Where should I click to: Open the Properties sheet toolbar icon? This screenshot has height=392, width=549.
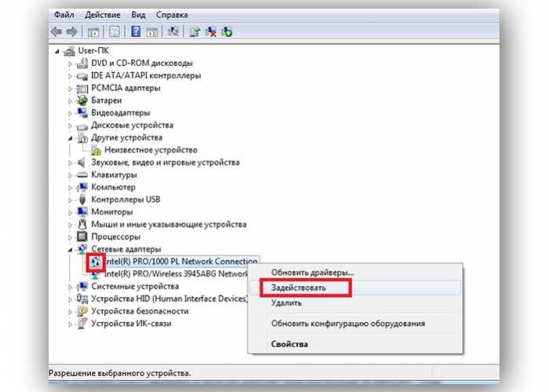click(x=115, y=32)
